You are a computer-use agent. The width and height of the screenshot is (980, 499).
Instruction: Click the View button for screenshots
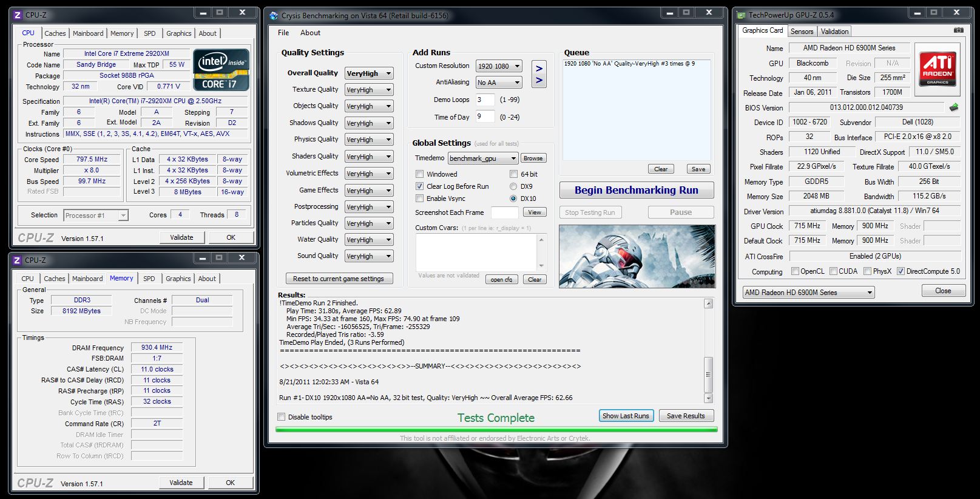pyautogui.click(x=535, y=212)
